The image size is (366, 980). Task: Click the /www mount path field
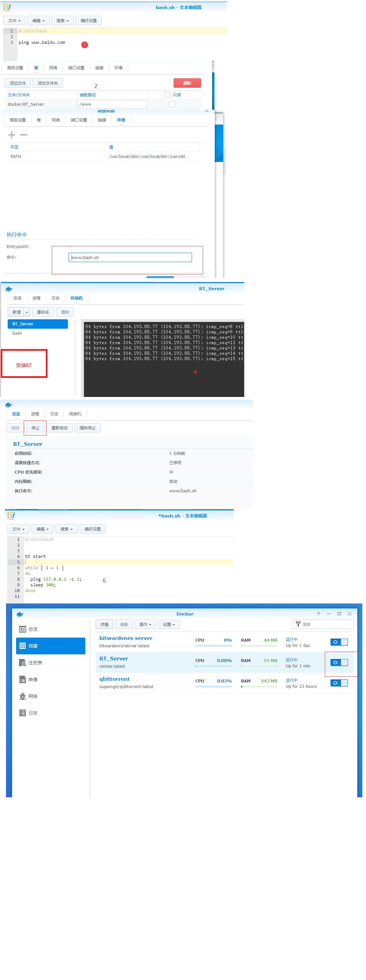[112, 104]
